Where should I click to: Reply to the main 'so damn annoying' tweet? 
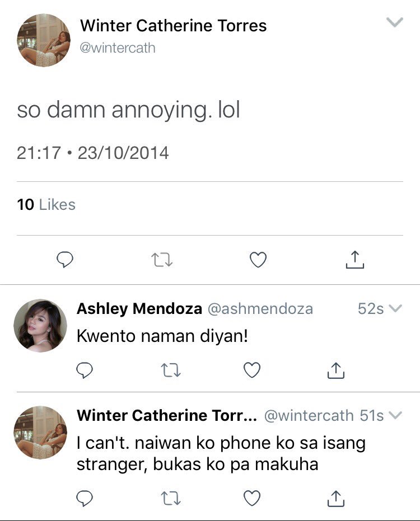click(65, 260)
